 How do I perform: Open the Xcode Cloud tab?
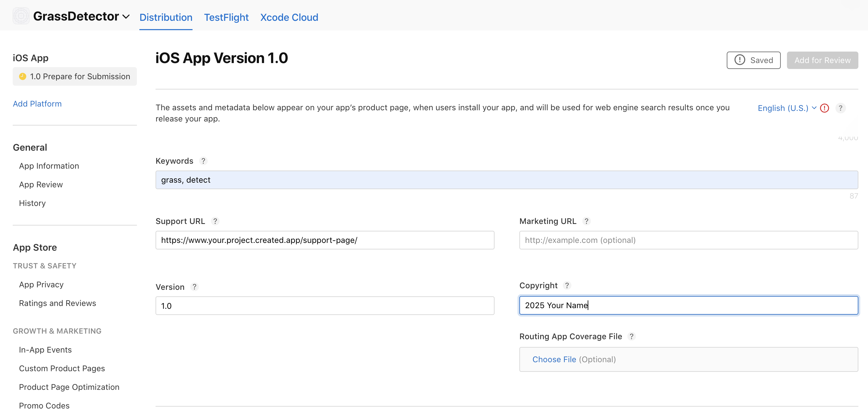click(x=289, y=17)
